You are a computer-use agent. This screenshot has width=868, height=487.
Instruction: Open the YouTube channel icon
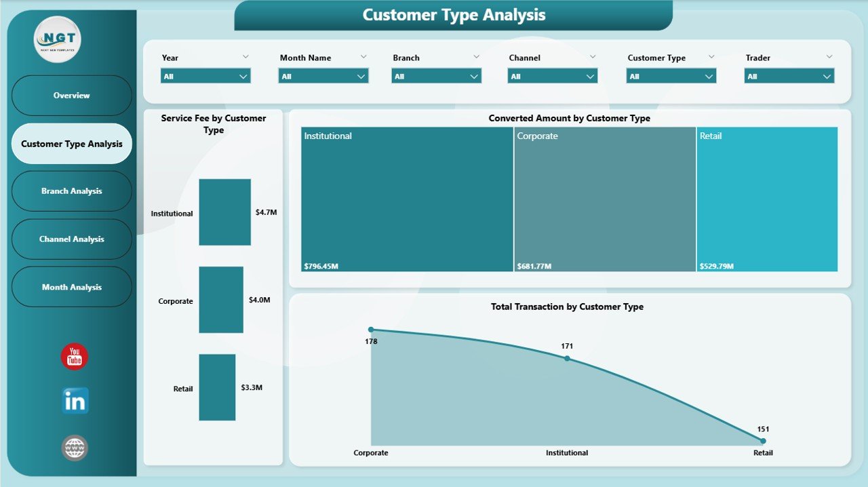pos(73,356)
